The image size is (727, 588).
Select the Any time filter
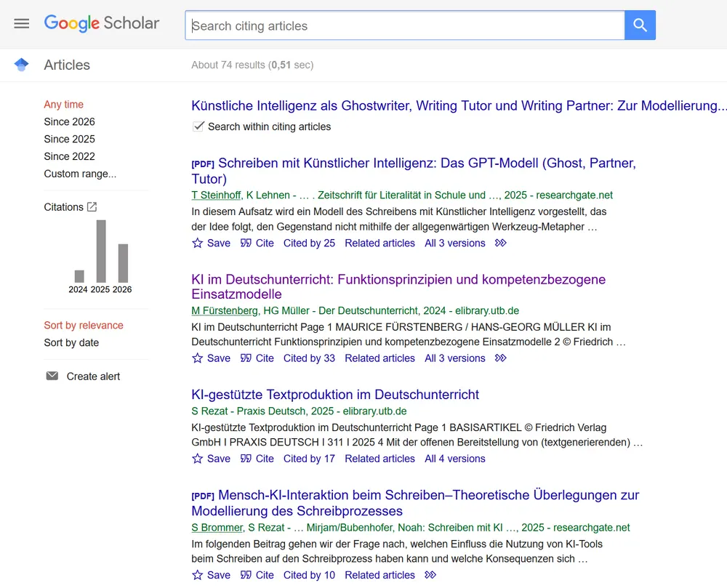tap(63, 104)
